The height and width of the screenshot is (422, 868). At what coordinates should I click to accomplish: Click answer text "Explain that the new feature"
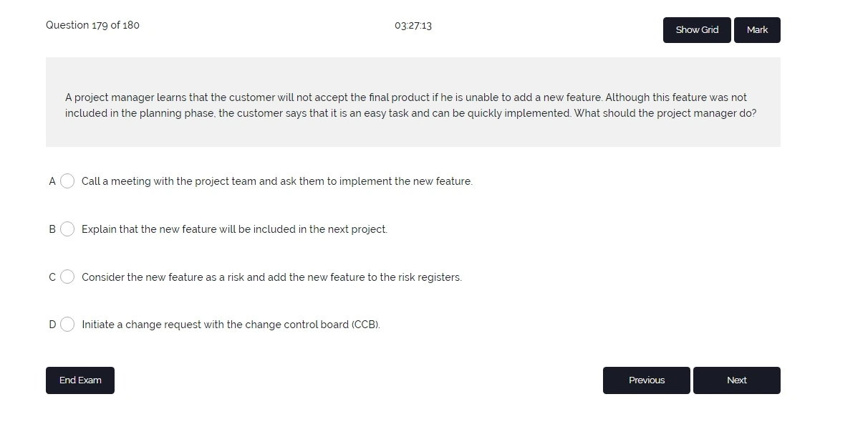pos(234,229)
